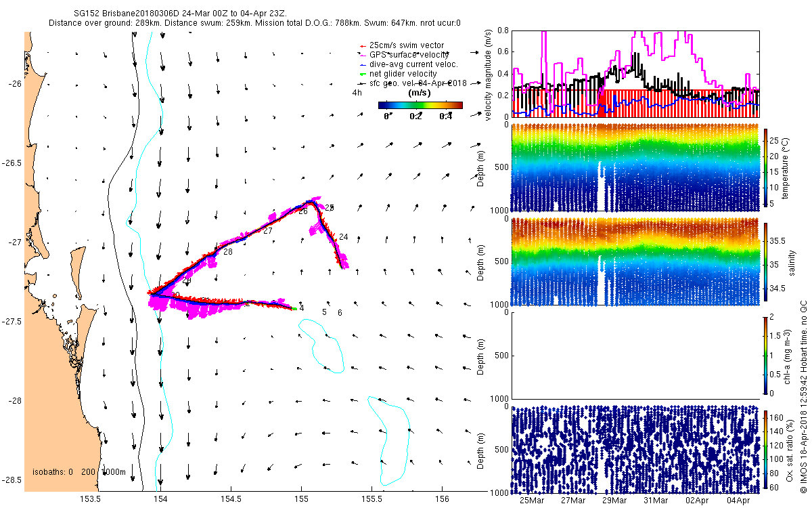Select the 'dive-avg current veloc.' legend entry

[x=408, y=64]
